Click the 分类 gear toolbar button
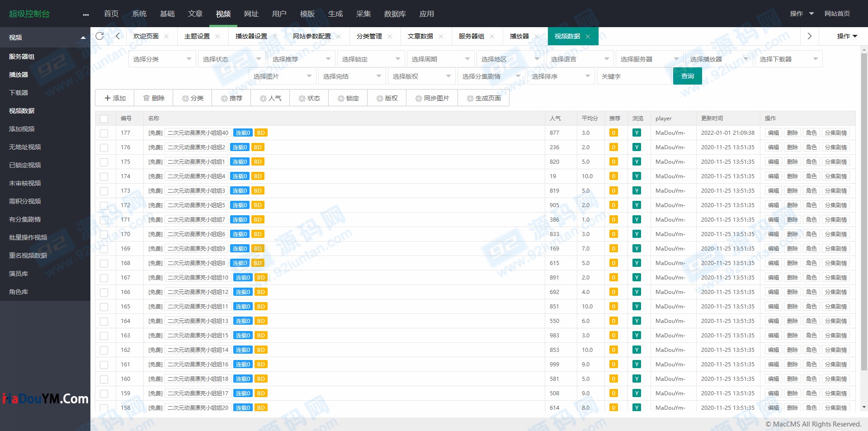868x431 pixels. coord(193,98)
